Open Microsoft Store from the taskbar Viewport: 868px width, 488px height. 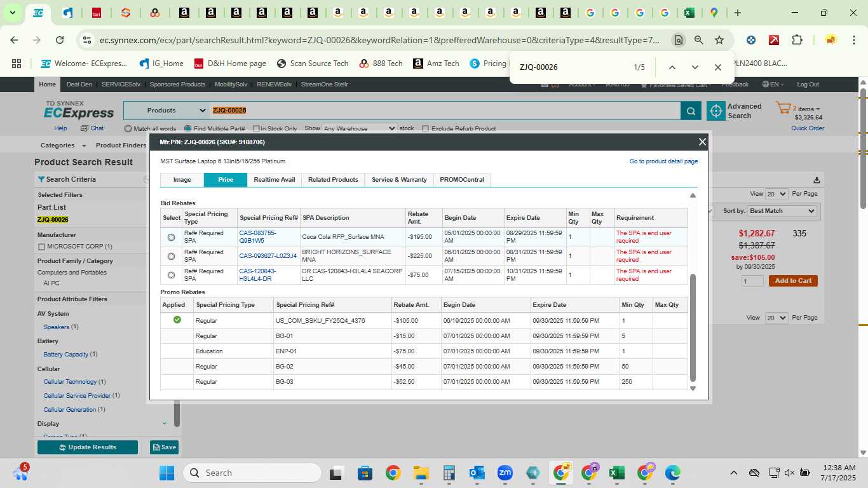[365, 473]
